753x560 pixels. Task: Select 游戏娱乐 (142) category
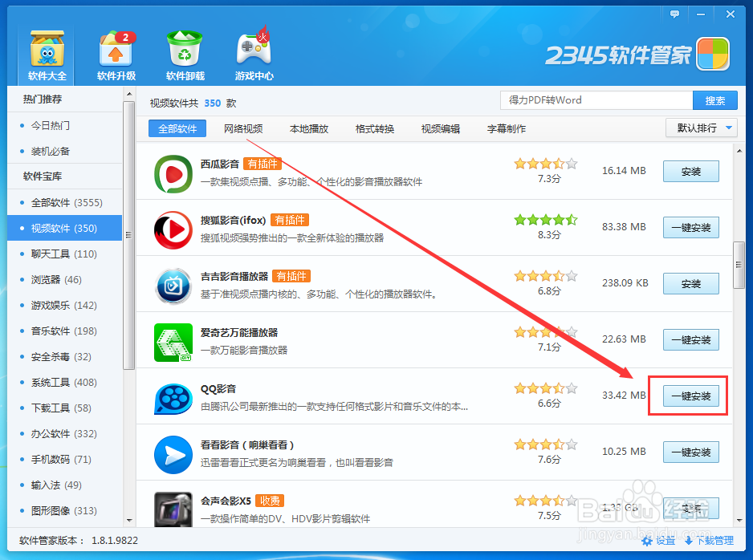[65, 305]
